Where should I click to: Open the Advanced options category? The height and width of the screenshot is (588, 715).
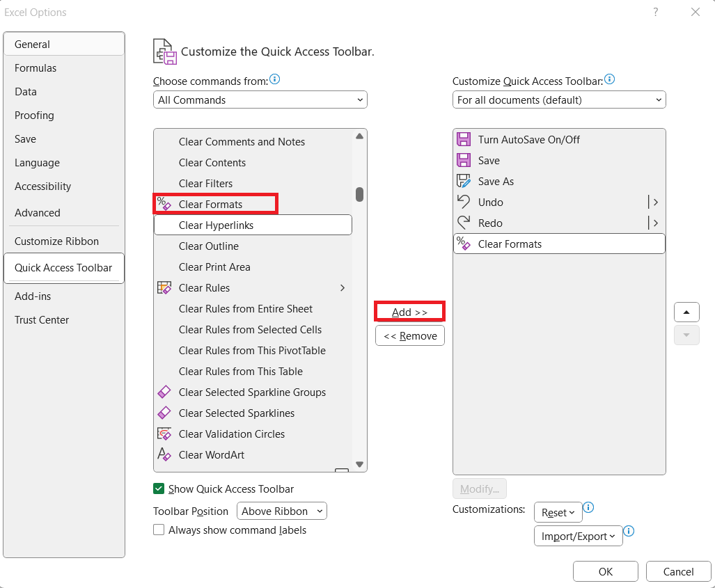(x=64, y=212)
